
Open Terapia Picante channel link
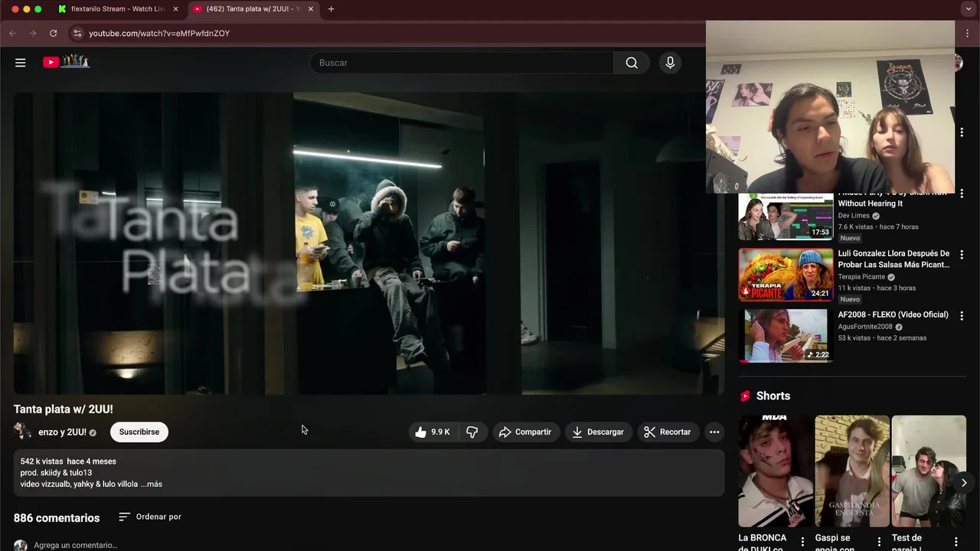[x=861, y=277]
